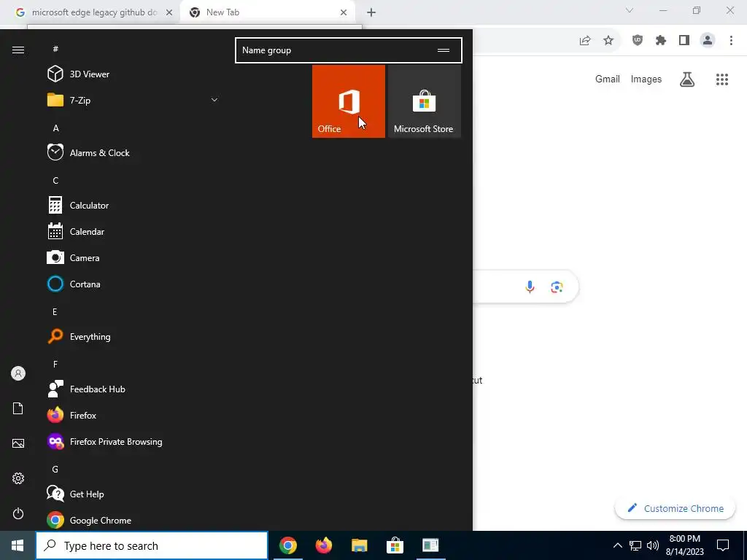The width and height of the screenshot is (747, 560).
Task: Click the tile group drag handle
Action: (x=444, y=50)
